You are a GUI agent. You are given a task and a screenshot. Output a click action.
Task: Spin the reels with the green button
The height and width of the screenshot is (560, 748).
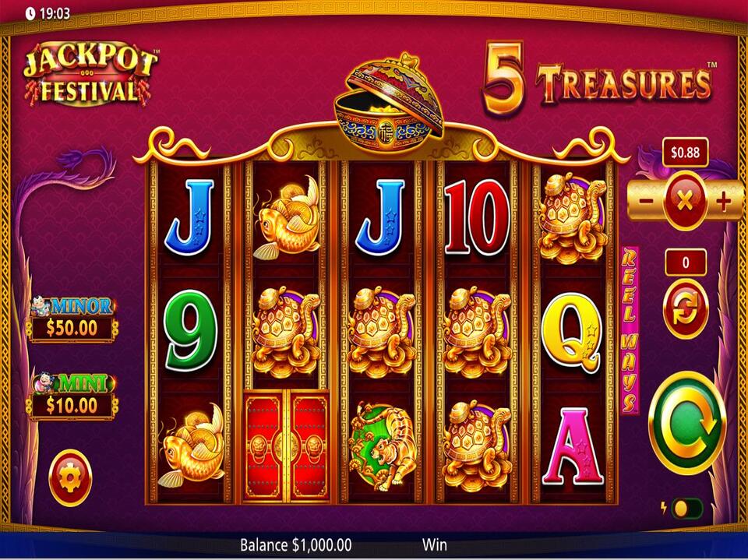point(687,423)
